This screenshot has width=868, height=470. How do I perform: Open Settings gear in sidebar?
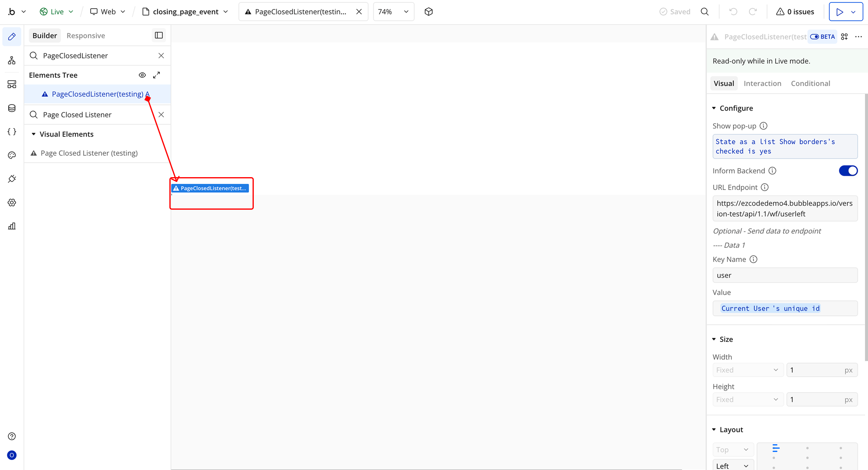pyautogui.click(x=12, y=202)
